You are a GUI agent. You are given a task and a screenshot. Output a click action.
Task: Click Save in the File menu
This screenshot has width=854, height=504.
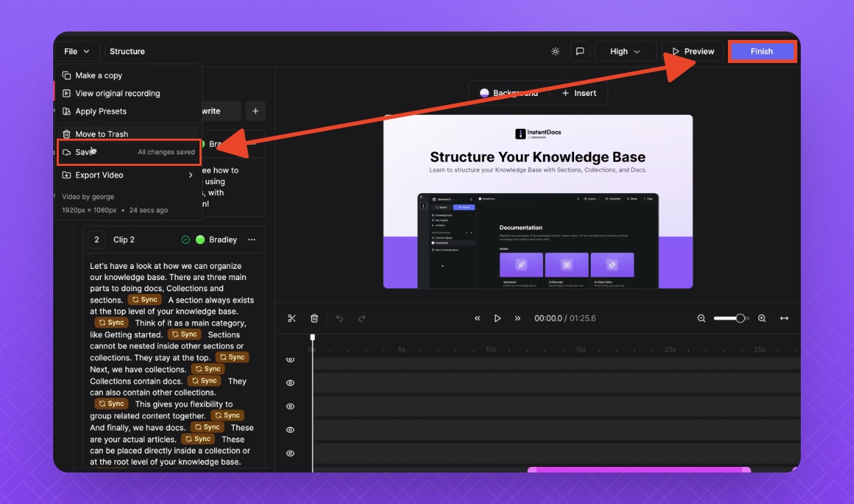(129, 152)
